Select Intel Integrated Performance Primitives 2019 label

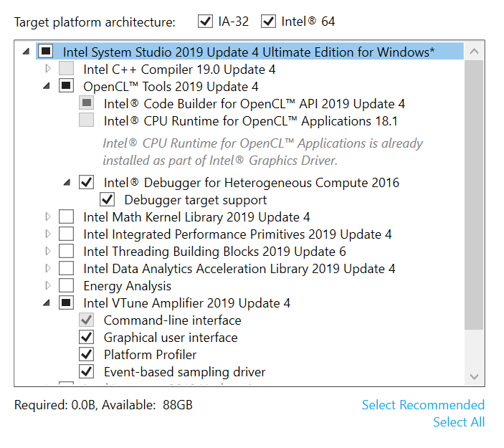click(237, 234)
